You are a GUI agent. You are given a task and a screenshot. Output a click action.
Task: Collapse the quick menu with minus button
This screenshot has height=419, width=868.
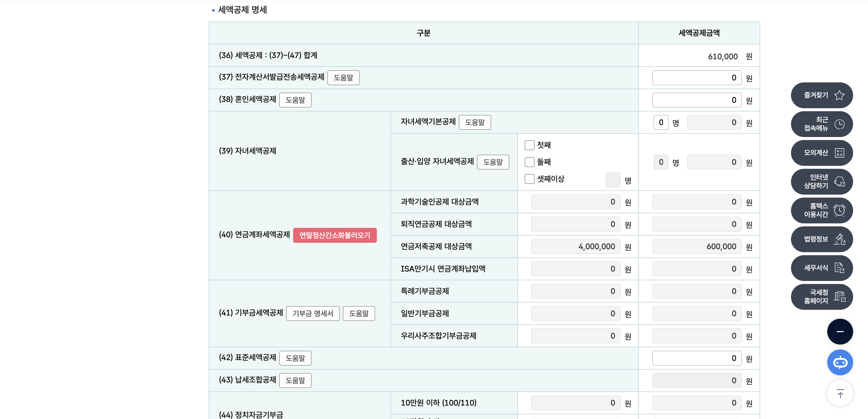click(840, 331)
